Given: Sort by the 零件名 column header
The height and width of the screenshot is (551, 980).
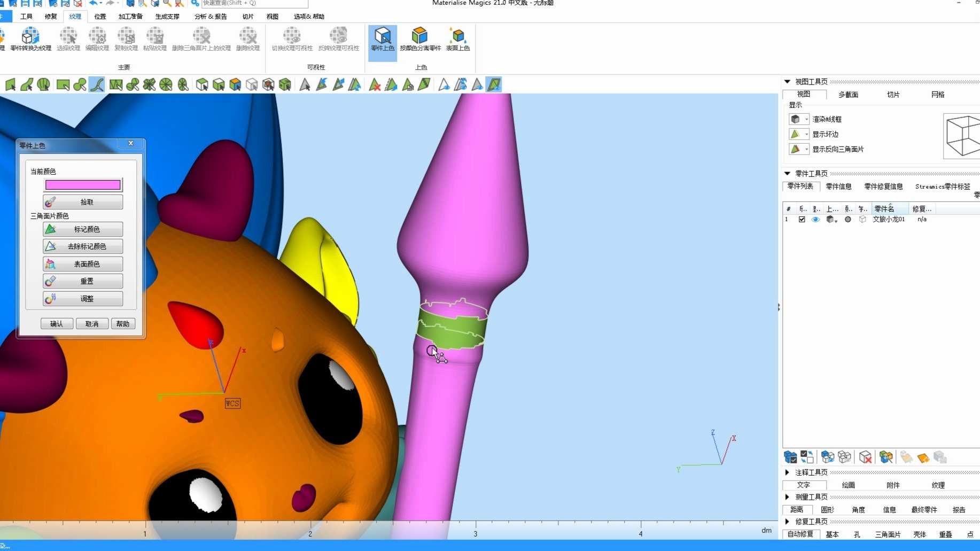Looking at the screenshot, I should pos(890,209).
